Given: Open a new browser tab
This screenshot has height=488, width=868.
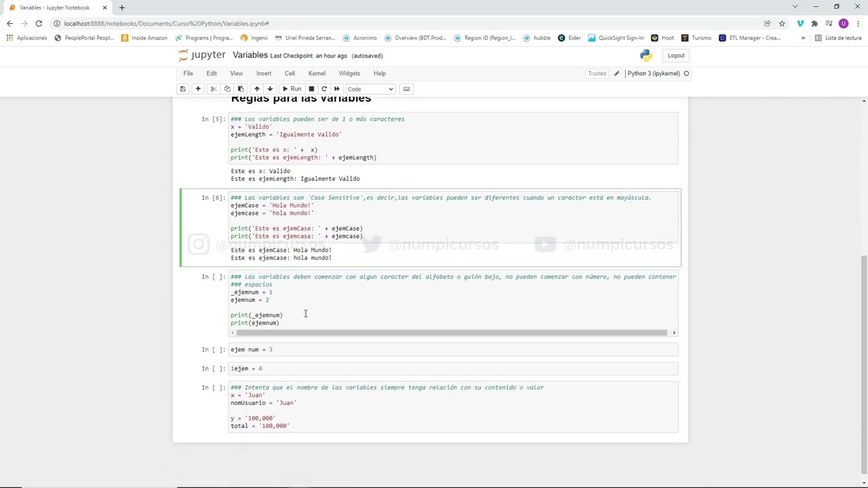Looking at the screenshot, I should 122,7.
